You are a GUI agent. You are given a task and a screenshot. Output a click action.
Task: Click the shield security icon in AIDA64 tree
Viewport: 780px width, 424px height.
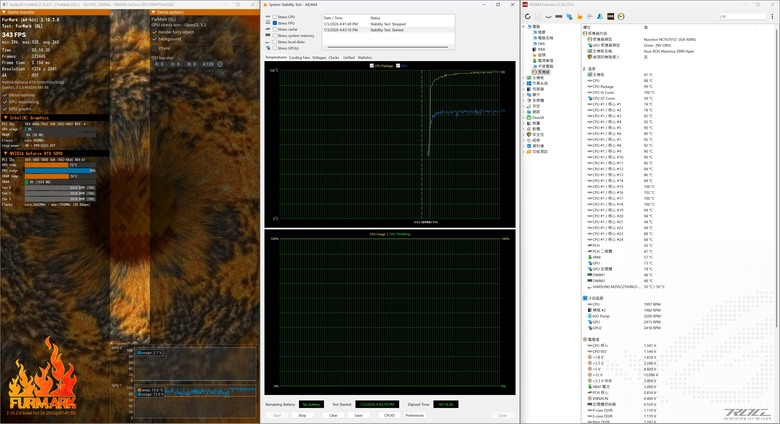[x=529, y=134]
